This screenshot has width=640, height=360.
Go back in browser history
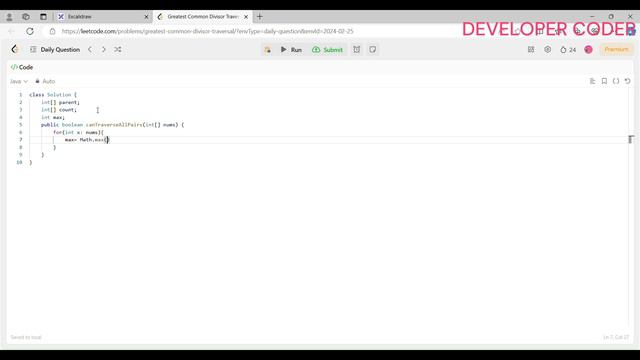click(11, 31)
